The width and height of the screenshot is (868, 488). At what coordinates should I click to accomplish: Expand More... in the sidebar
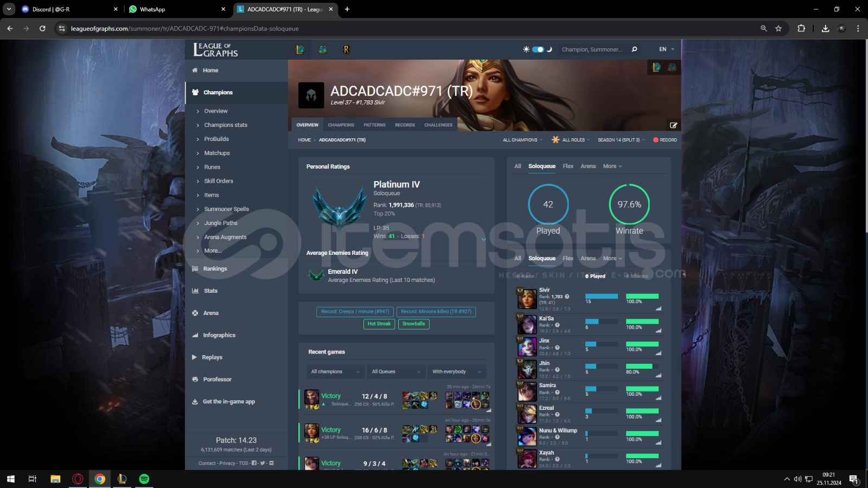[x=213, y=251]
